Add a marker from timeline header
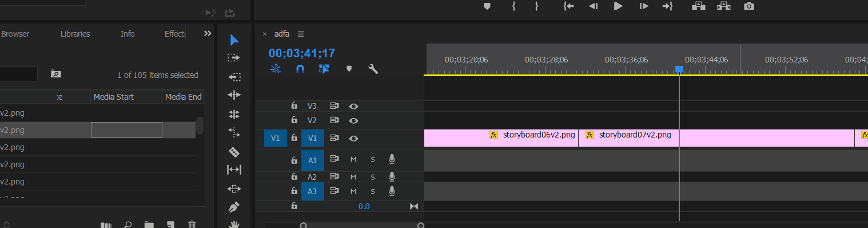The width and height of the screenshot is (868, 228). (349, 69)
